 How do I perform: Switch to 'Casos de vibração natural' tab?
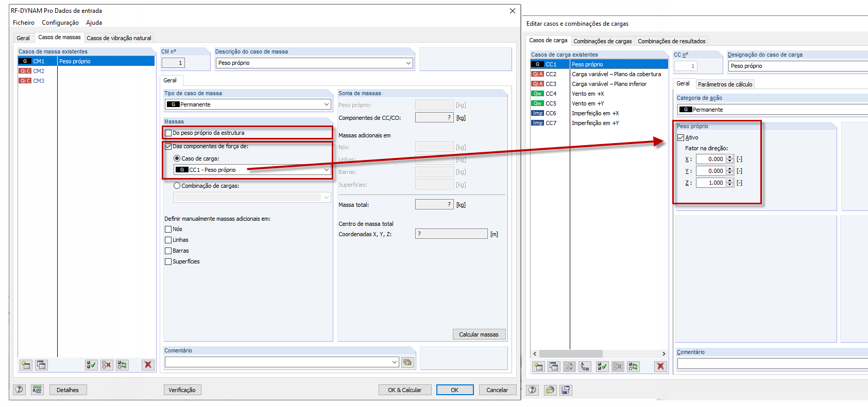tap(119, 38)
